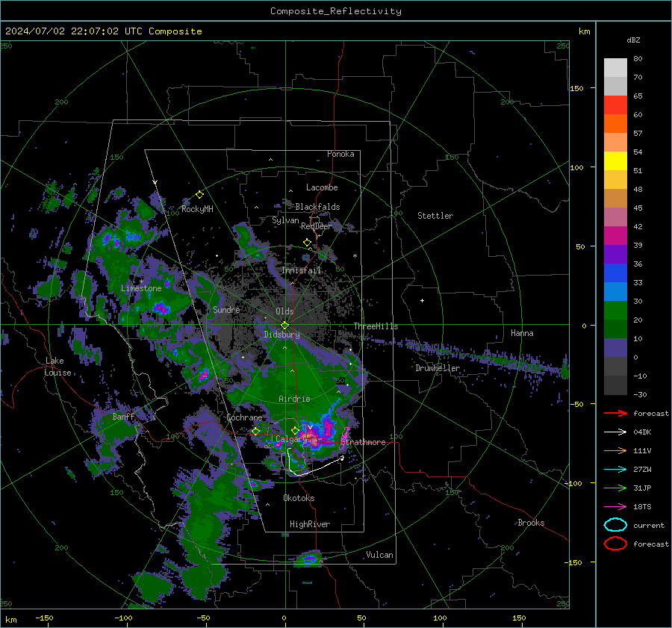Click the Blackfalds city label

click(x=317, y=207)
